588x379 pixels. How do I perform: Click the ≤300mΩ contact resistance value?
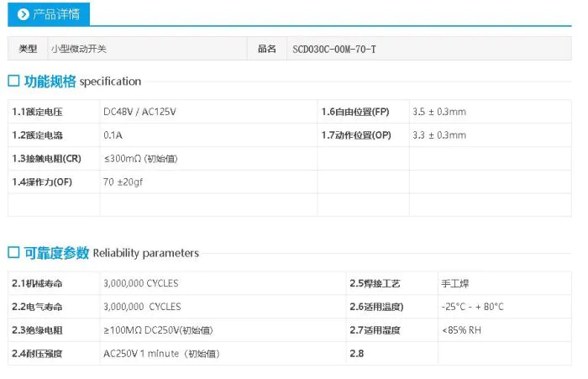click(140, 159)
